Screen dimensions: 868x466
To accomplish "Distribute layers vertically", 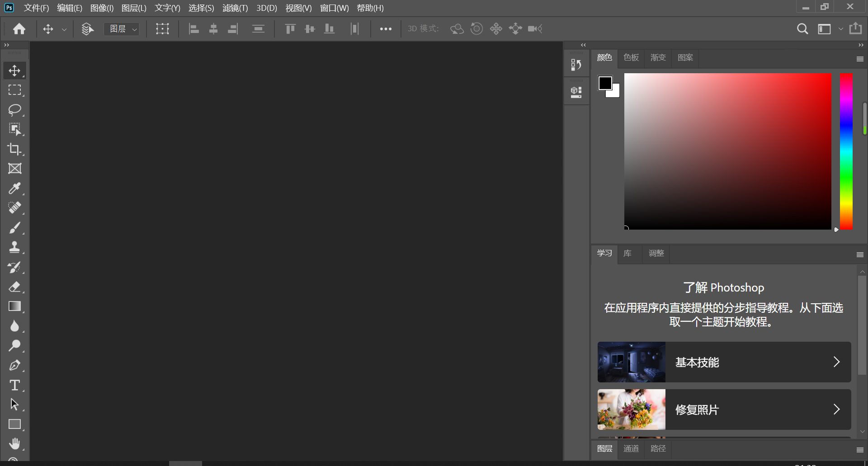I will pos(258,29).
